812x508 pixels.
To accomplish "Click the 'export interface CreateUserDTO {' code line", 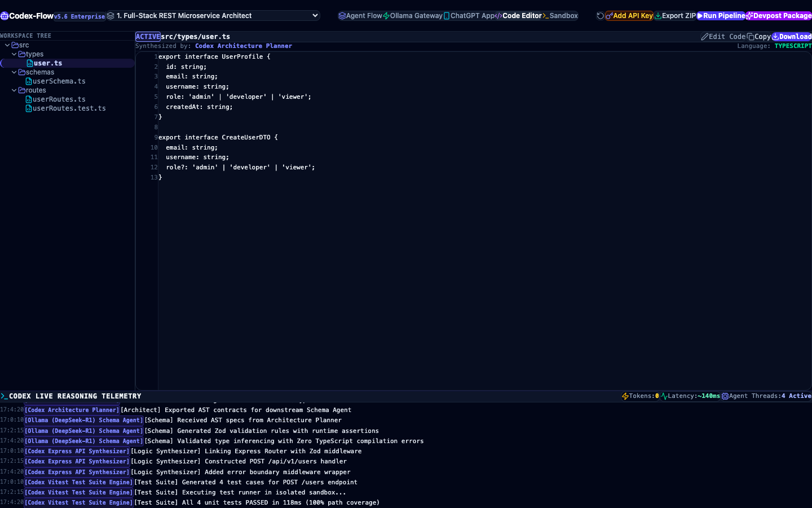I will (x=218, y=137).
